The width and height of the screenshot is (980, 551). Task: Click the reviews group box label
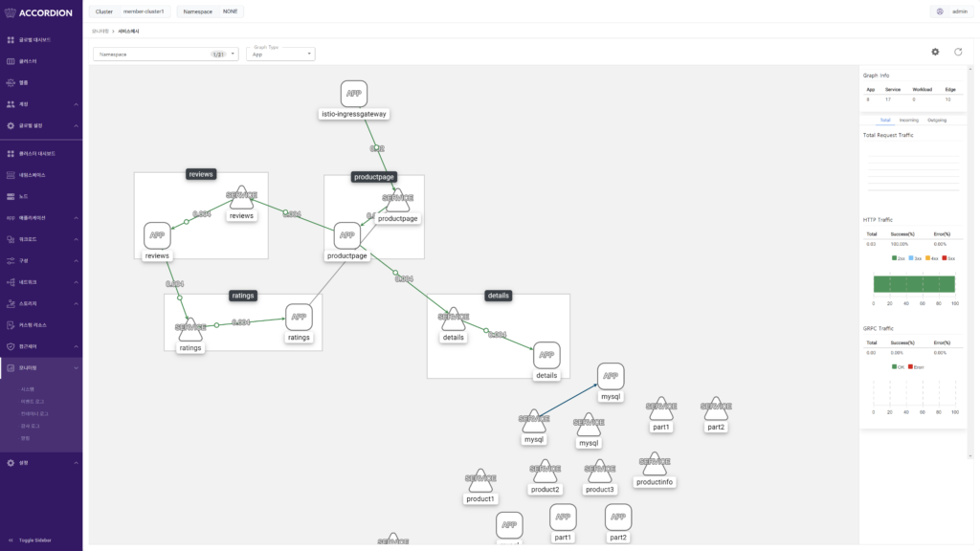pyautogui.click(x=201, y=174)
